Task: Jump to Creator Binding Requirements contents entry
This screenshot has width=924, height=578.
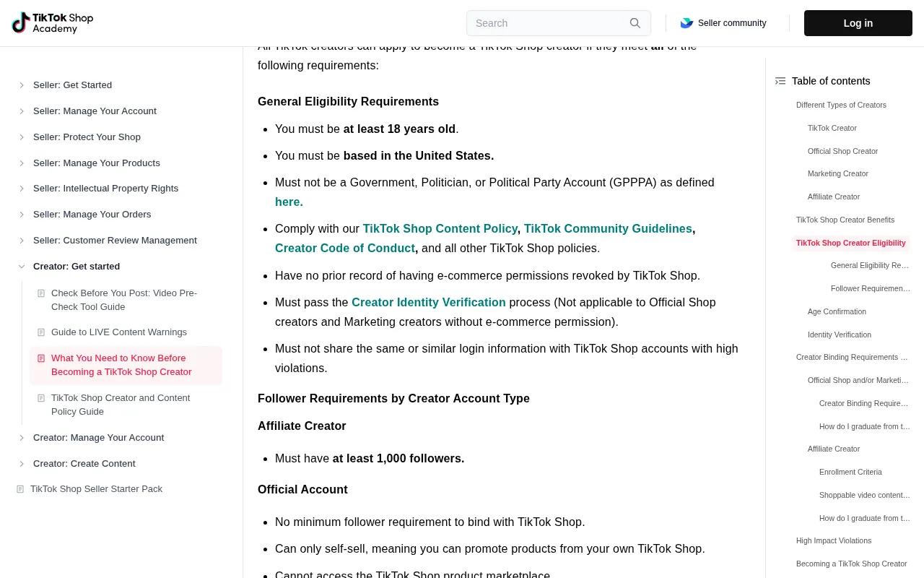Action: [852, 358]
